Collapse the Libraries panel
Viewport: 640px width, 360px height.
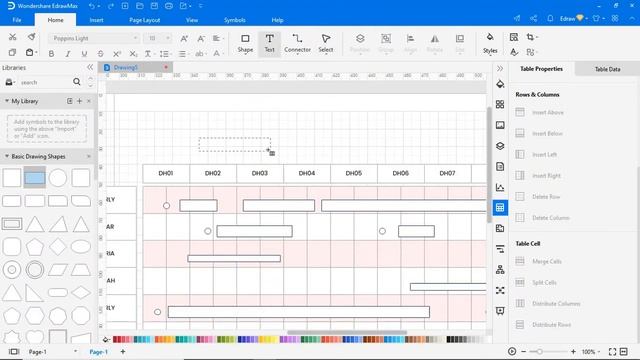pos(90,67)
